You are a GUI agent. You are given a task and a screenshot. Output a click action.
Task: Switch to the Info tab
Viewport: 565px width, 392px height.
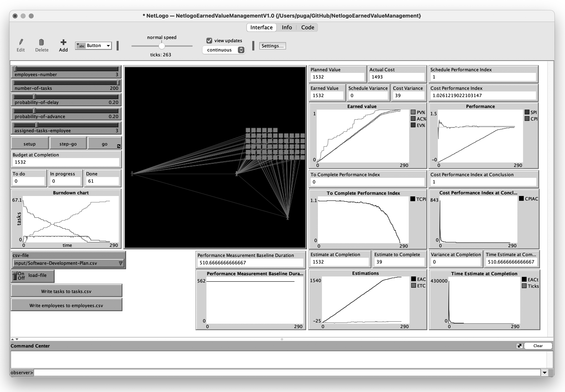[x=287, y=27]
